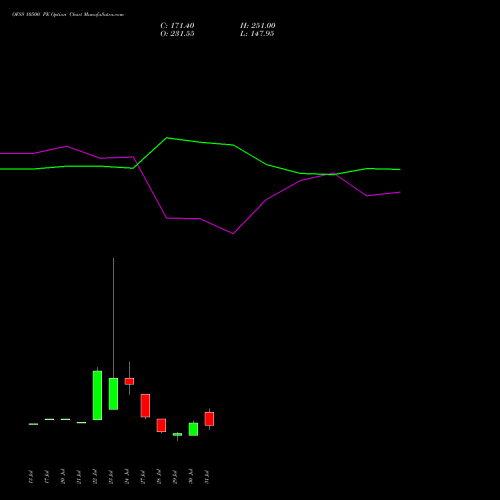The width and height of the screenshot is (500, 500).
Task: Select the red candle for 27 Jul
Action: pos(145,406)
